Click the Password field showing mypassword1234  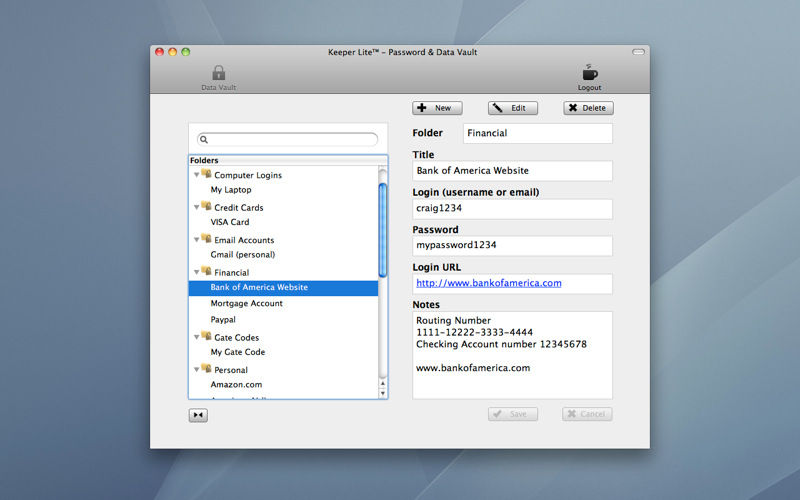512,245
